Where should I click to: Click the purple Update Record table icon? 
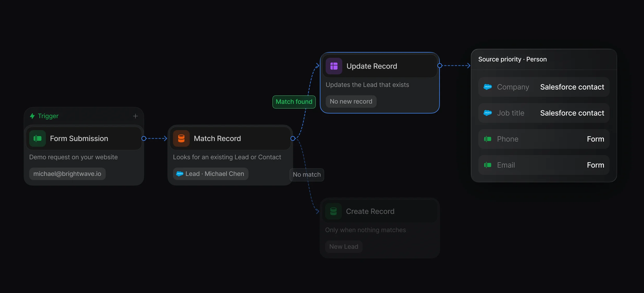[x=334, y=66]
